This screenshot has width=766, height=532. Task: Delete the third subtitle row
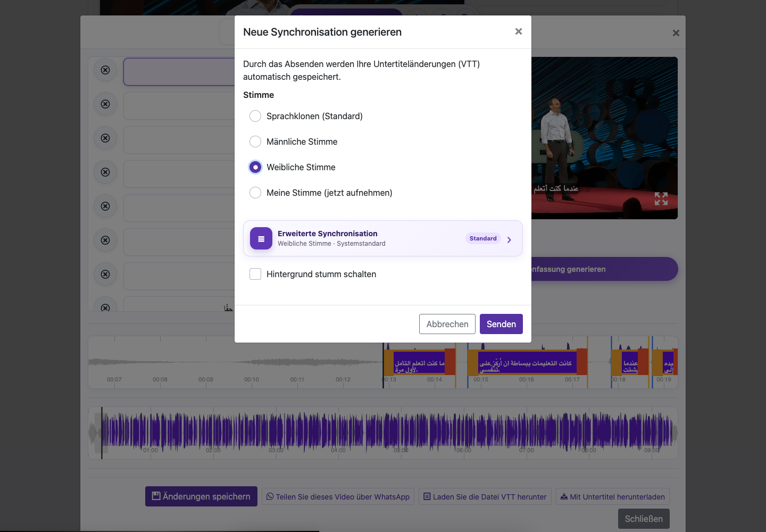point(105,138)
